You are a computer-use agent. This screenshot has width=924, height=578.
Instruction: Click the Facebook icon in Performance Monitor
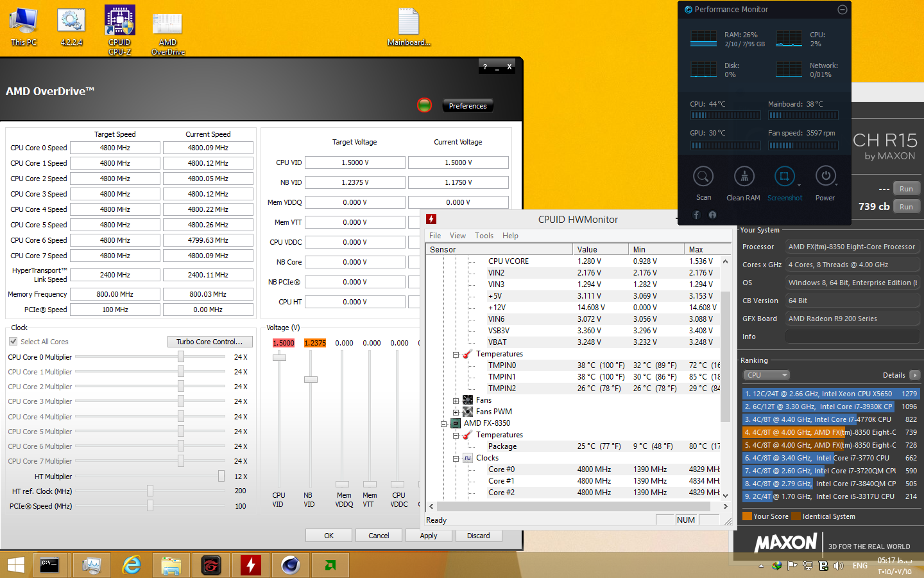tap(696, 215)
